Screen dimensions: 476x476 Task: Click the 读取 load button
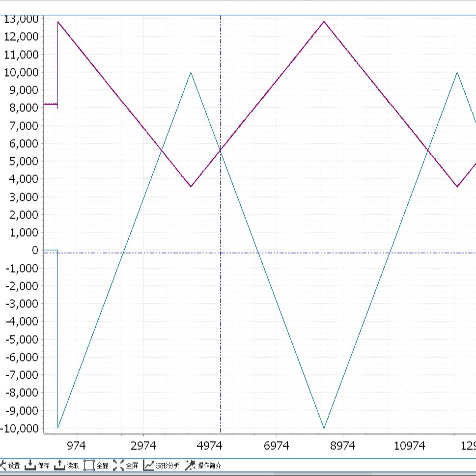(x=66, y=465)
